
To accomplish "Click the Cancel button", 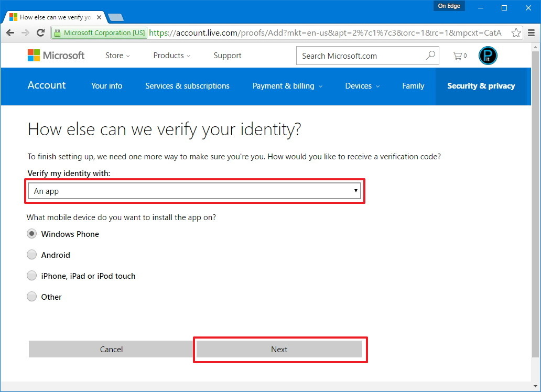I will coord(111,350).
